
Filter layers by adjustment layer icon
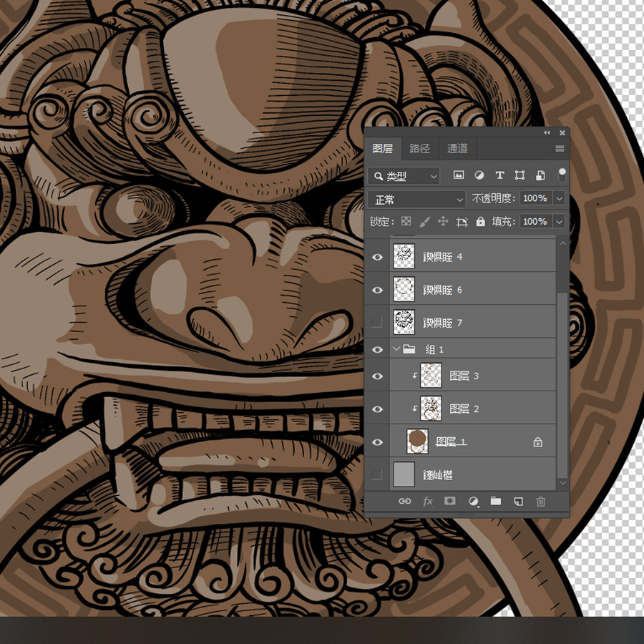click(x=479, y=175)
